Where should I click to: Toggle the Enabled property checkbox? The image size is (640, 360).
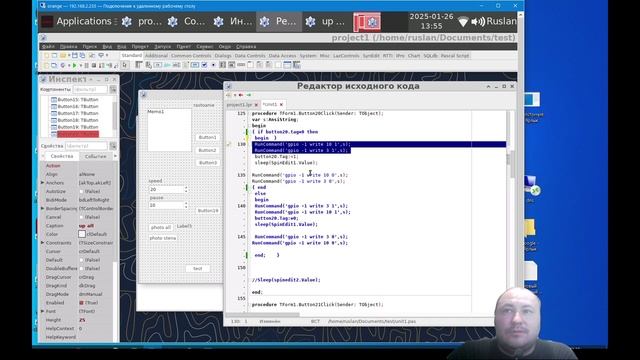click(81, 303)
